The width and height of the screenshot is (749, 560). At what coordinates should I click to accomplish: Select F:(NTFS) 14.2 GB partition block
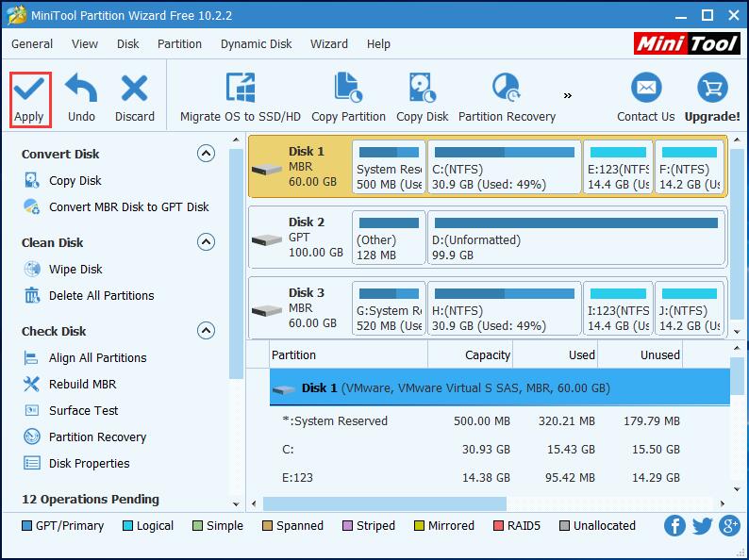pos(690,167)
